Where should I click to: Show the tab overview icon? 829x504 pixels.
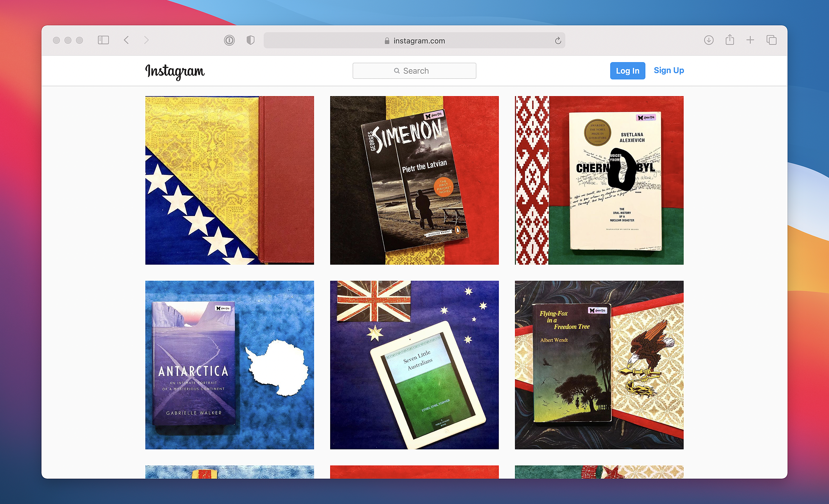[771, 40]
